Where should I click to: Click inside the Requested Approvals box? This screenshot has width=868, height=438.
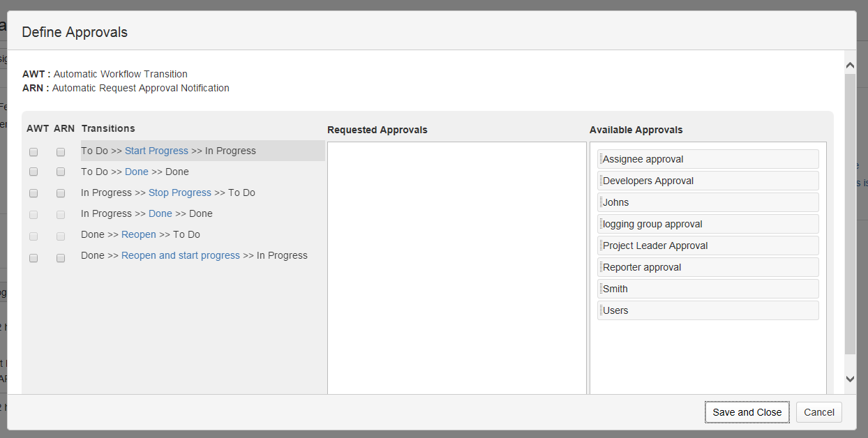[x=456, y=265]
